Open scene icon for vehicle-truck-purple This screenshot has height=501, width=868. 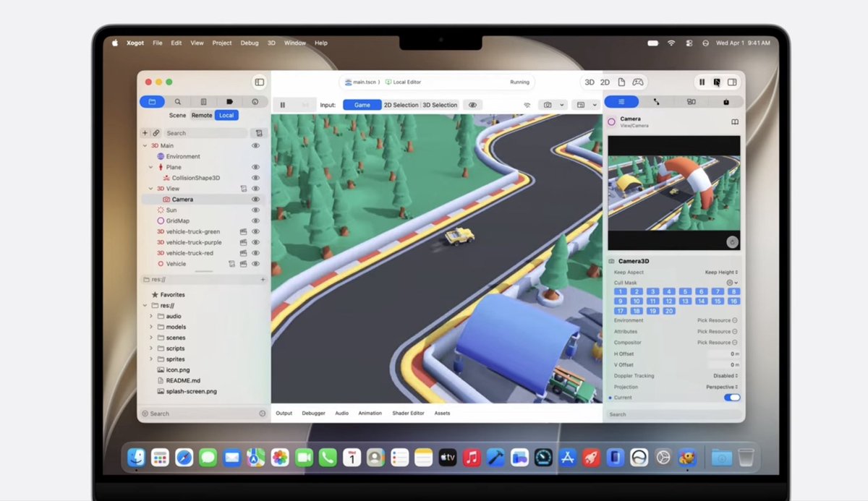[x=244, y=242]
